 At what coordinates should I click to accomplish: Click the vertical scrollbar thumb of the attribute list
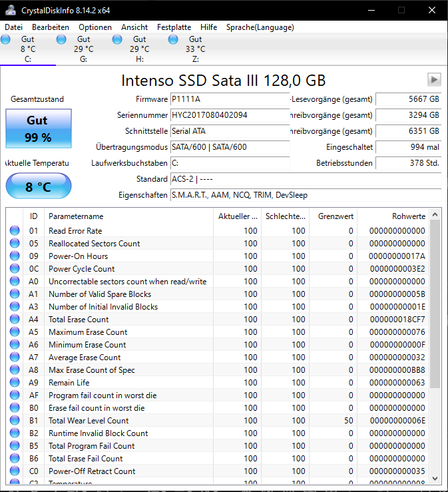point(435,304)
